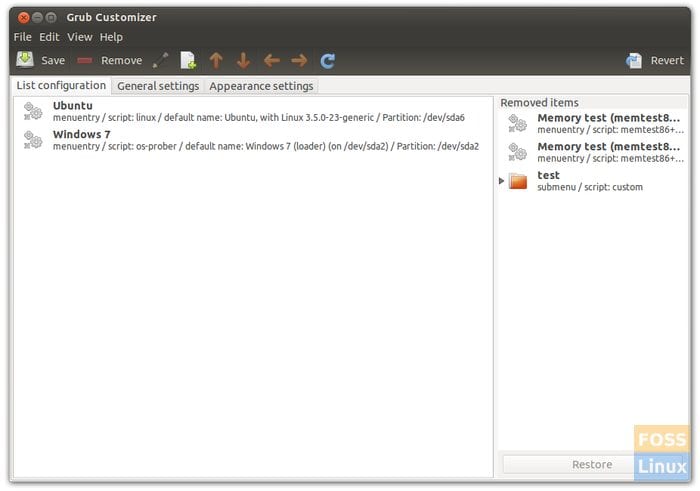The image size is (700, 491).
Task: Click the Removed items header
Action: click(x=539, y=103)
